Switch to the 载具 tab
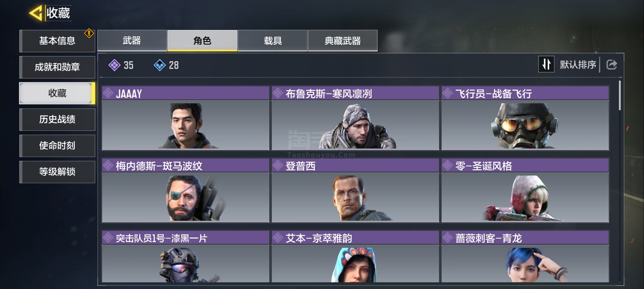Image resolution: width=644 pixels, height=289 pixels. [x=273, y=40]
